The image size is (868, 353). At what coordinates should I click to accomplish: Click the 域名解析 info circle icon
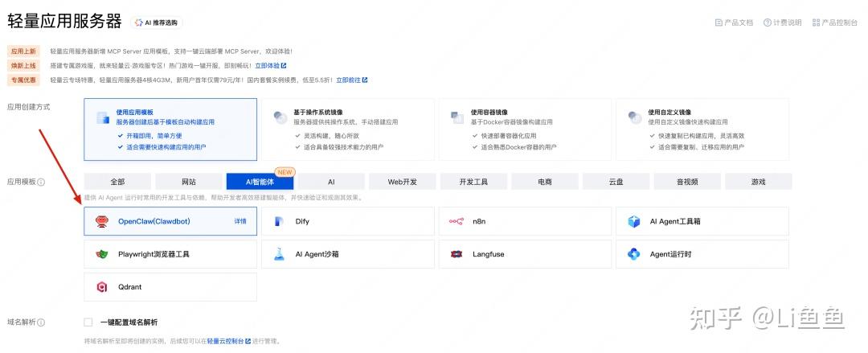42,322
